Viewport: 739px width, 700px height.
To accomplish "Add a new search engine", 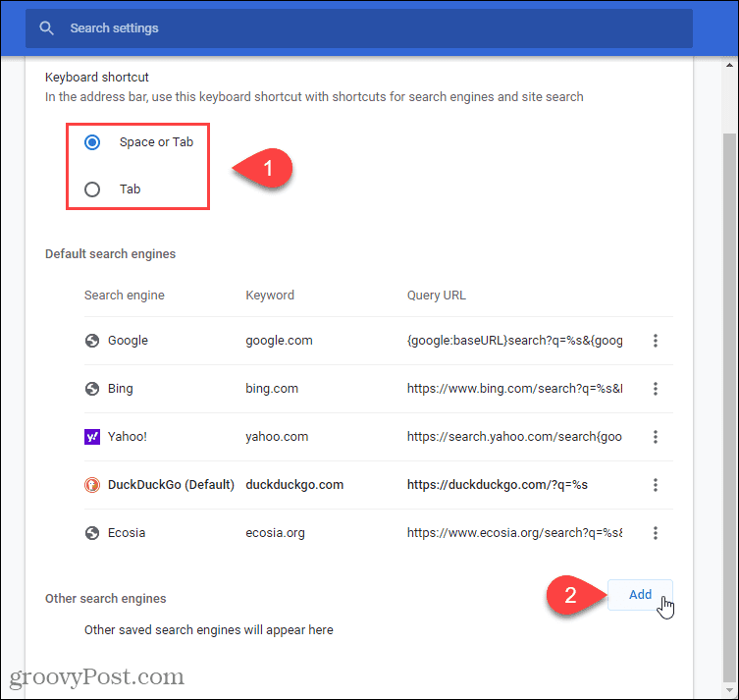I will point(640,594).
